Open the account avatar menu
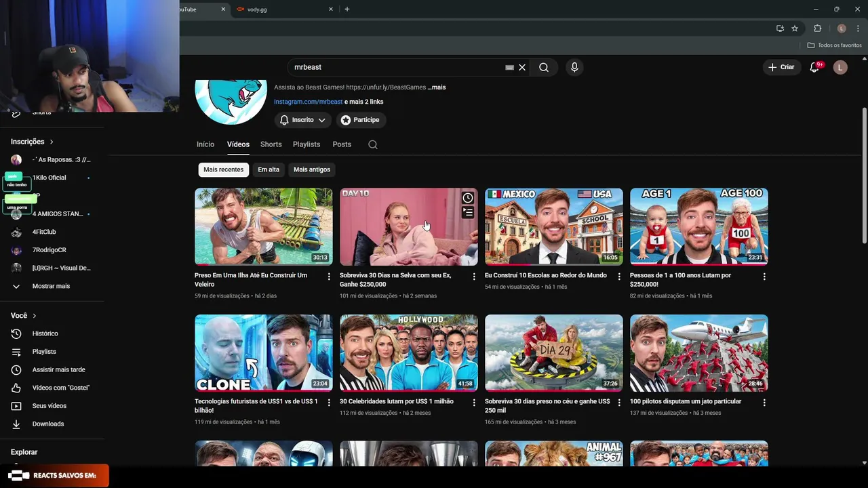The width and height of the screenshot is (868, 488). point(840,67)
